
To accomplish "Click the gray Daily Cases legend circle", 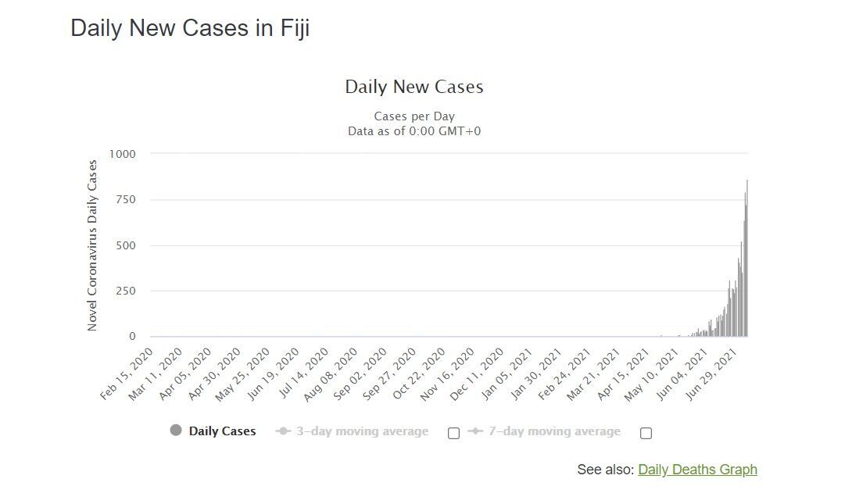I will click(176, 431).
